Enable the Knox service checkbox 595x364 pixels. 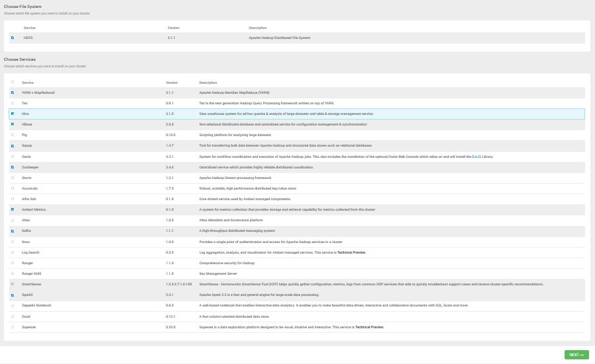[13, 242]
